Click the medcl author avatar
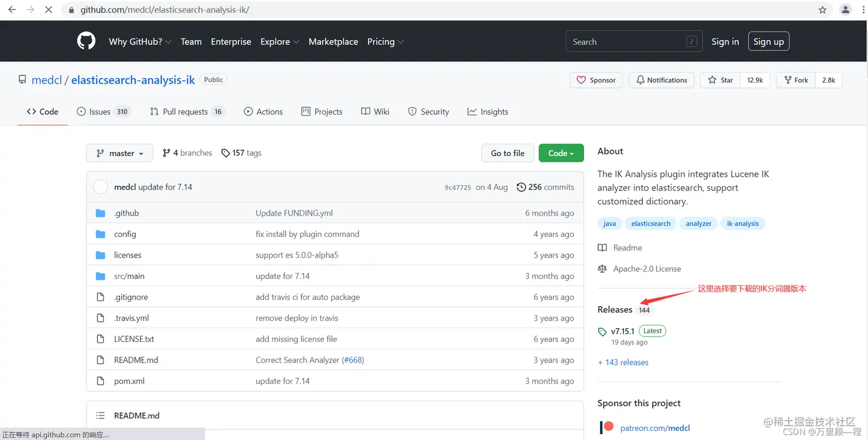Screen dimensions: 868x440 (100, 186)
